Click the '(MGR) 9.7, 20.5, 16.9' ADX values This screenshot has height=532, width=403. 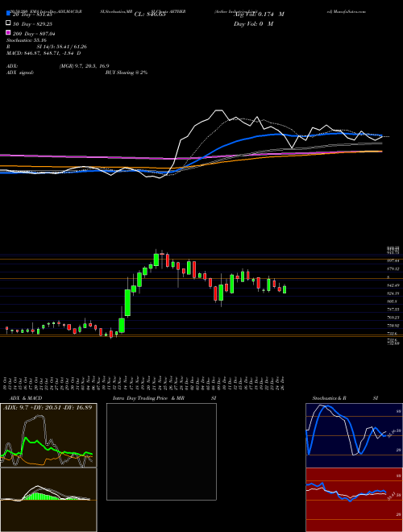(84, 66)
